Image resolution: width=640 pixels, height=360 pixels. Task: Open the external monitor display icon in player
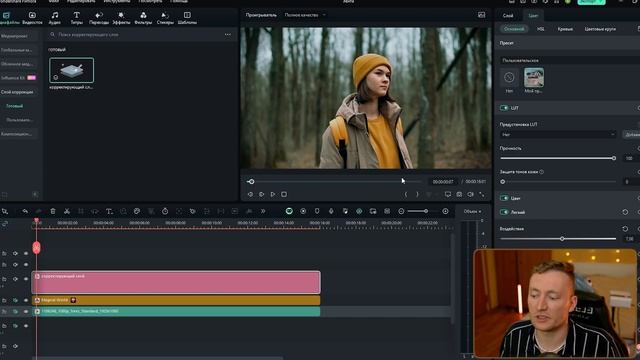coord(448,194)
